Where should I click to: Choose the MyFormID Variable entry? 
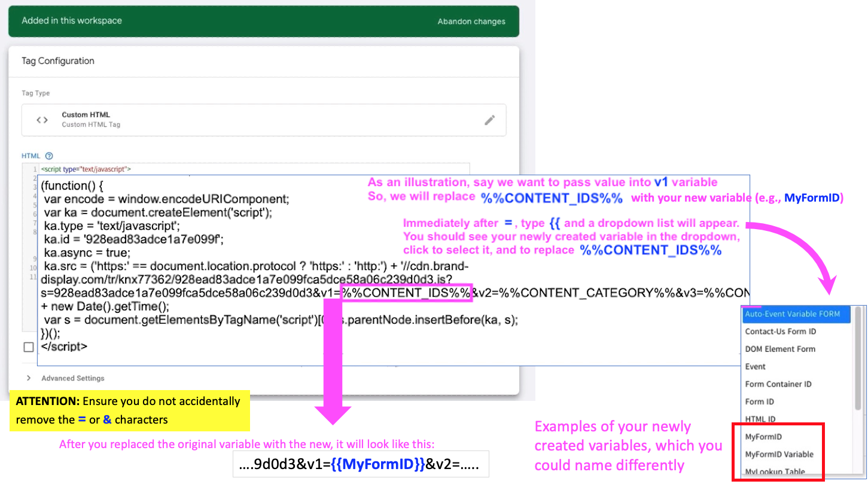[x=779, y=454]
